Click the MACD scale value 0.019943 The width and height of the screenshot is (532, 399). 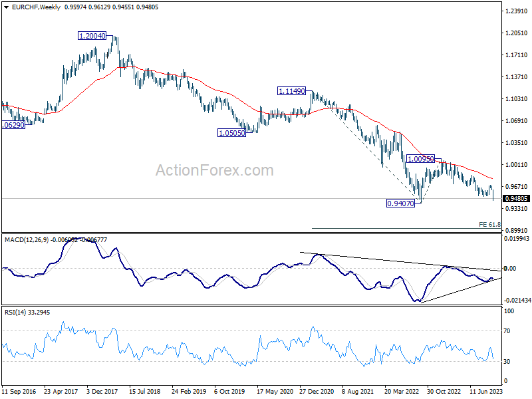point(517,239)
